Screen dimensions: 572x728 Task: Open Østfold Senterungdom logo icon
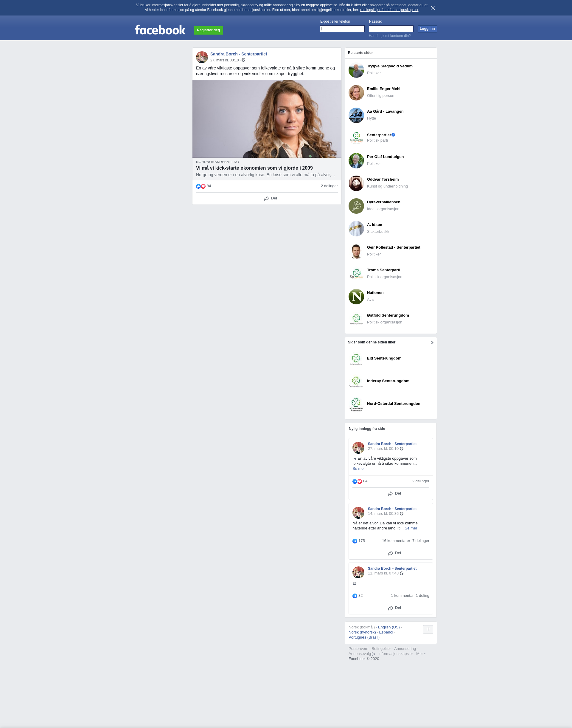[356, 319]
